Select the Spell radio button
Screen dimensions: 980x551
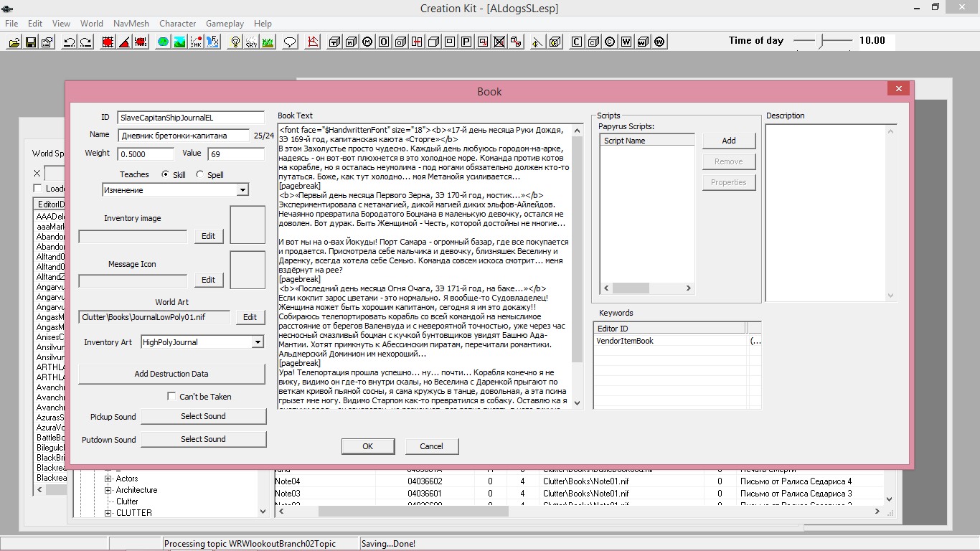pos(200,174)
